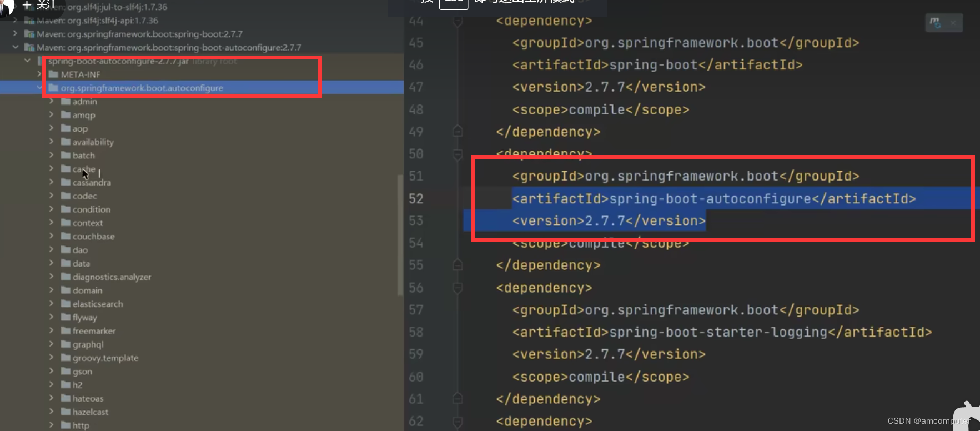
Task: Click the spring-boot-starter-logging artifactId on line 58
Action: pos(718,332)
